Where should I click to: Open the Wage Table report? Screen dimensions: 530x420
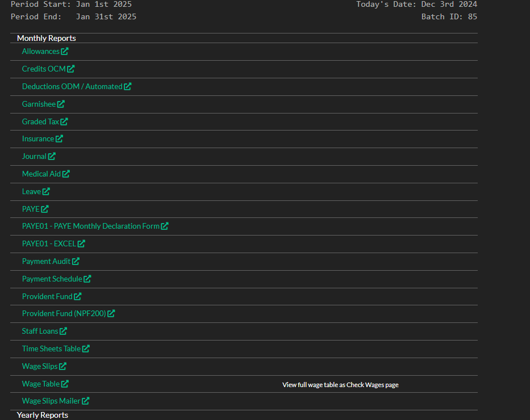[40, 384]
